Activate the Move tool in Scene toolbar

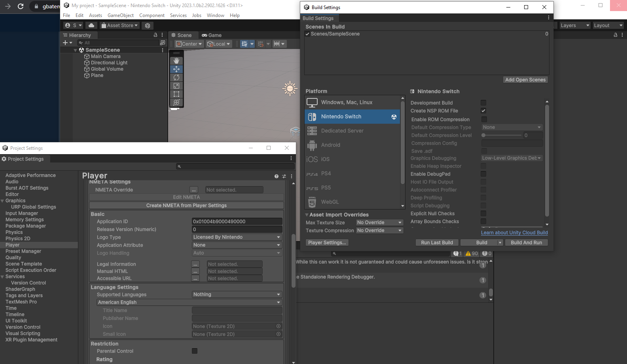coord(176,69)
